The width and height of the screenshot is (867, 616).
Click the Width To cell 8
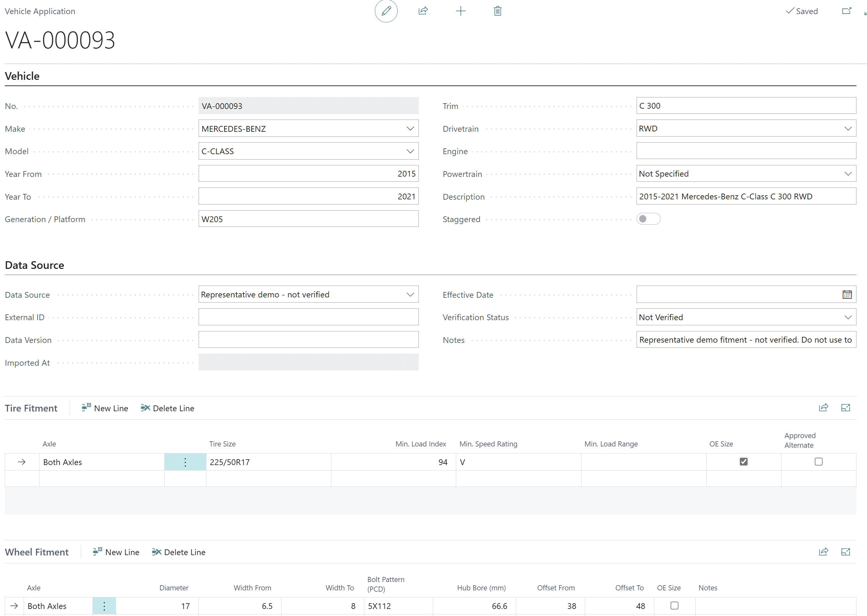(x=323, y=606)
